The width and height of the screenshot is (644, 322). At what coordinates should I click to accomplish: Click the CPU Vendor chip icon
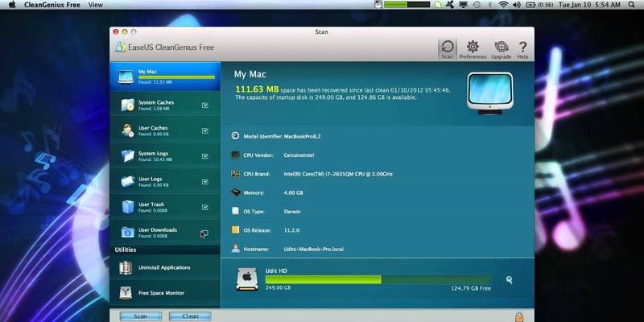(x=235, y=155)
